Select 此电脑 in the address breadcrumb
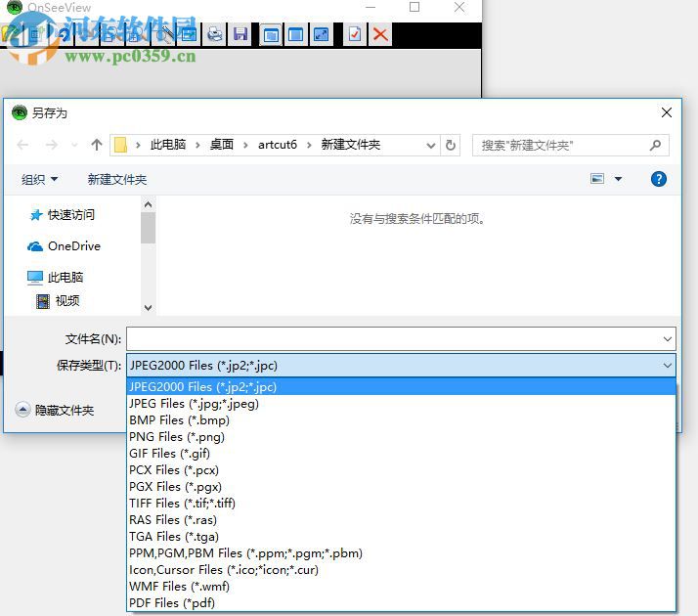Image resolution: width=698 pixels, height=616 pixels. point(168,145)
